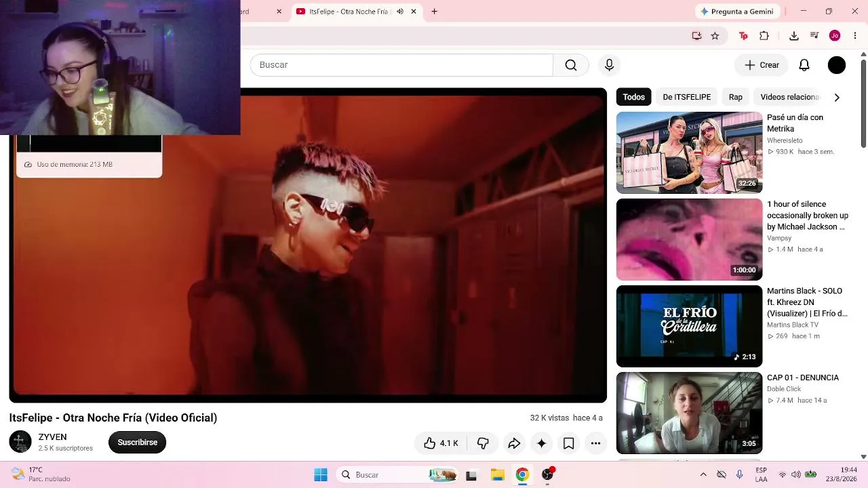Image resolution: width=868 pixels, height=488 pixels.
Task: Open the Whereisleto channel link
Action: click(x=785, y=141)
